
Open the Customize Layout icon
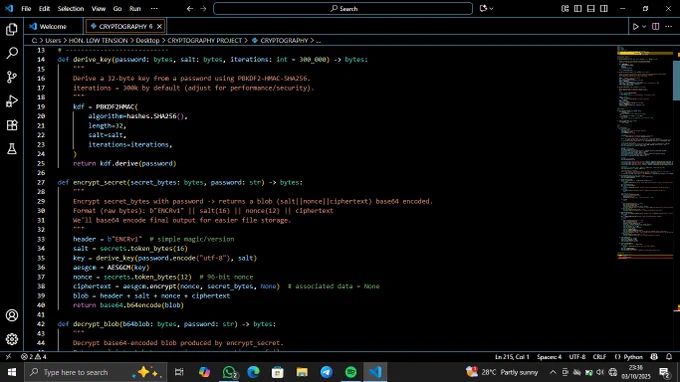[565, 8]
